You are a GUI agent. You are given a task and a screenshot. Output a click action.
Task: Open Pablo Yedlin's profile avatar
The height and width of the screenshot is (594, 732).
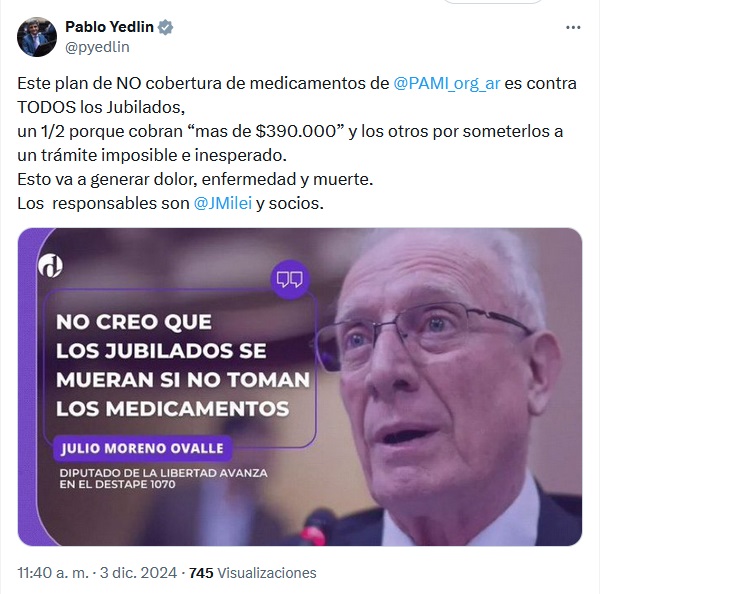click(x=37, y=37)
